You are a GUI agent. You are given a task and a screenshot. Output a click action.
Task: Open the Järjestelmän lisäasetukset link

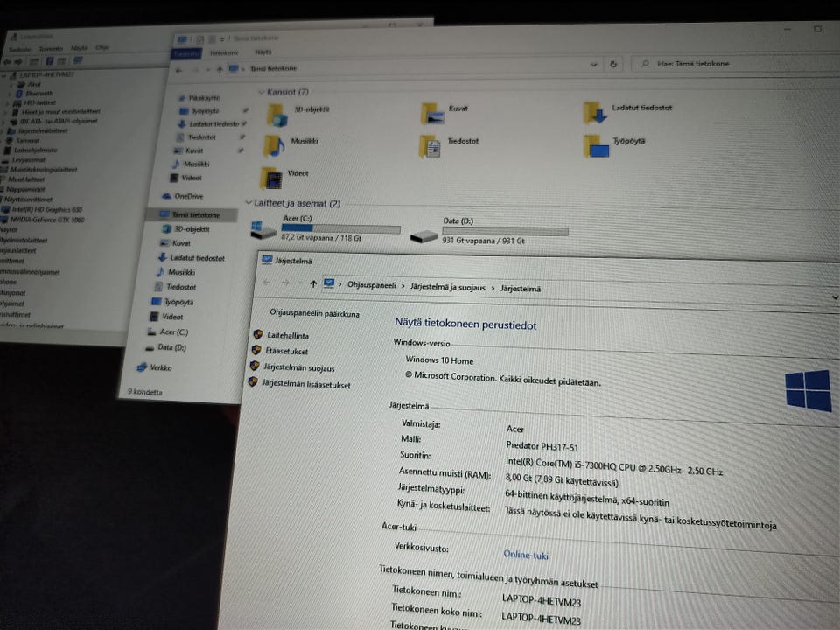point(306,384)
